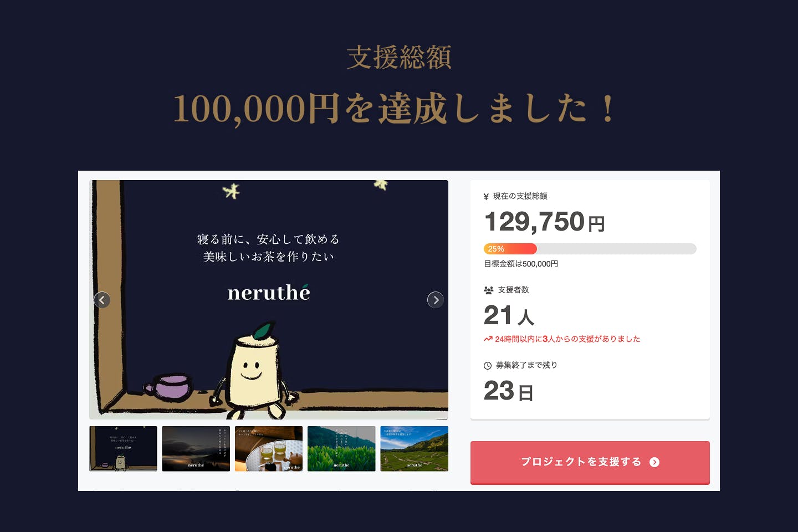Click the 21人 supporter count

click(509, 316)
